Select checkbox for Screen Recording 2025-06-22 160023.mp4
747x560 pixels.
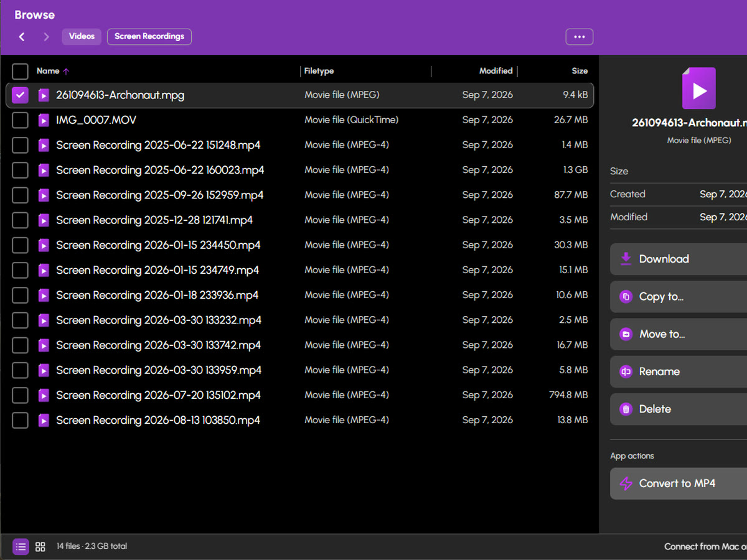[x=21, y=170]
